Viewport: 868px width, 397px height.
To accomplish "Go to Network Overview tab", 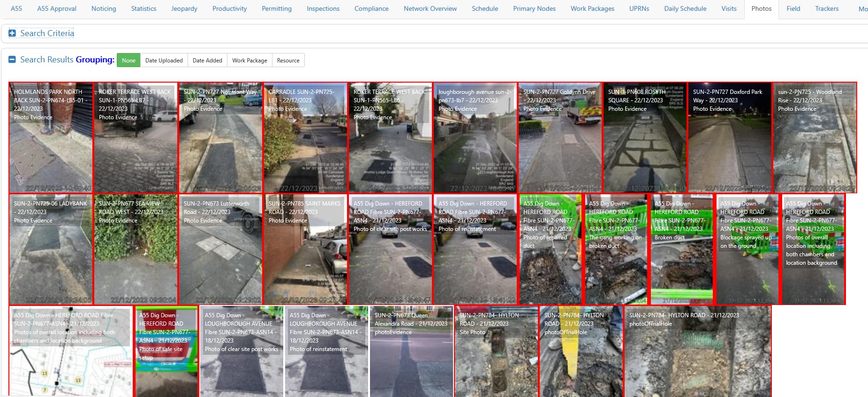I will [430, 8].
